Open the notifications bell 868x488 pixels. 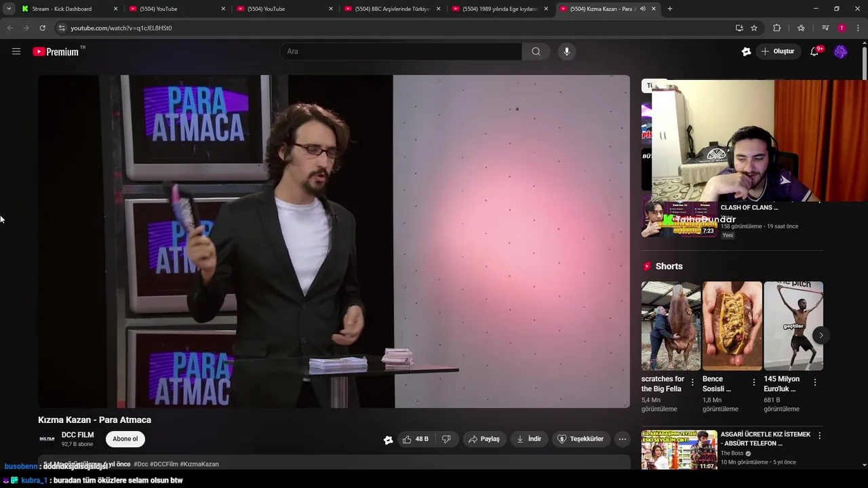click(815, 52)
